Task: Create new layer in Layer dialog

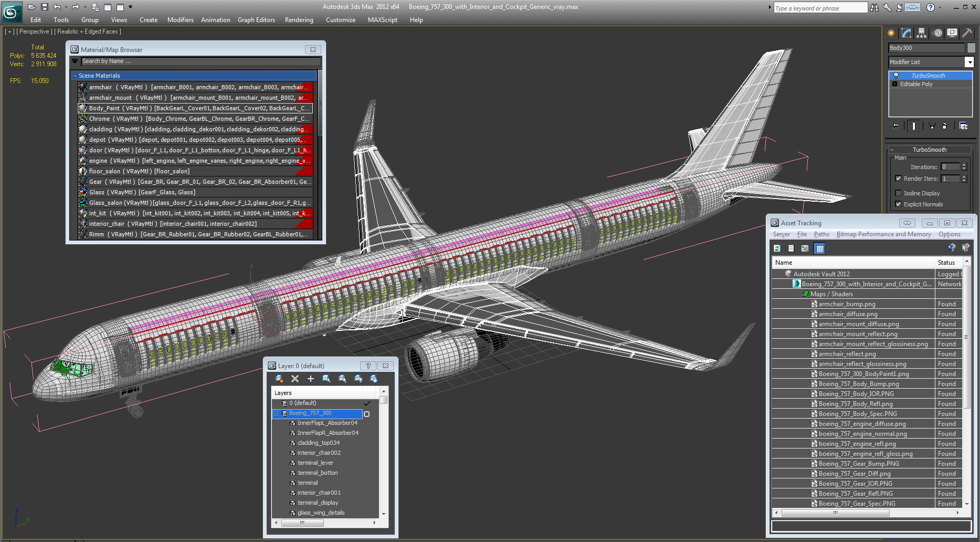Action: click(279, 379)
